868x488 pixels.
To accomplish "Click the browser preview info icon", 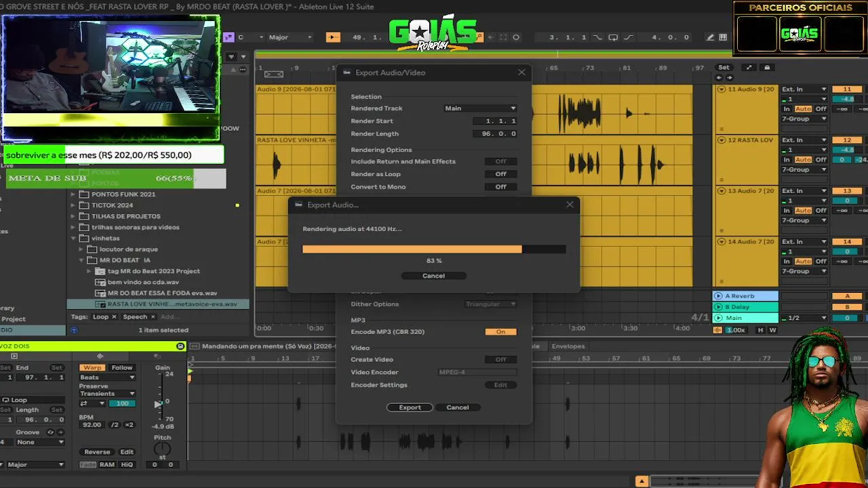I will (74, 330).
